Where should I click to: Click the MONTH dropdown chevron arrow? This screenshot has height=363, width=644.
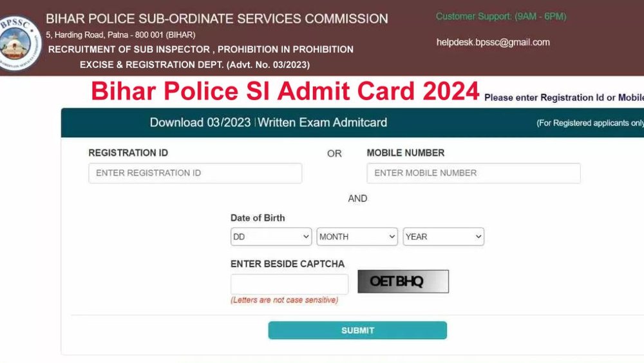click(392, 237)
